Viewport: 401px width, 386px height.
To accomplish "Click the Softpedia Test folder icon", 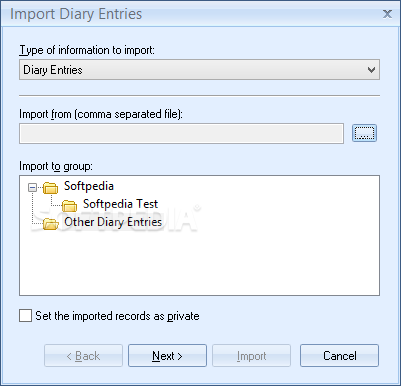I will [x=69, y=206].
